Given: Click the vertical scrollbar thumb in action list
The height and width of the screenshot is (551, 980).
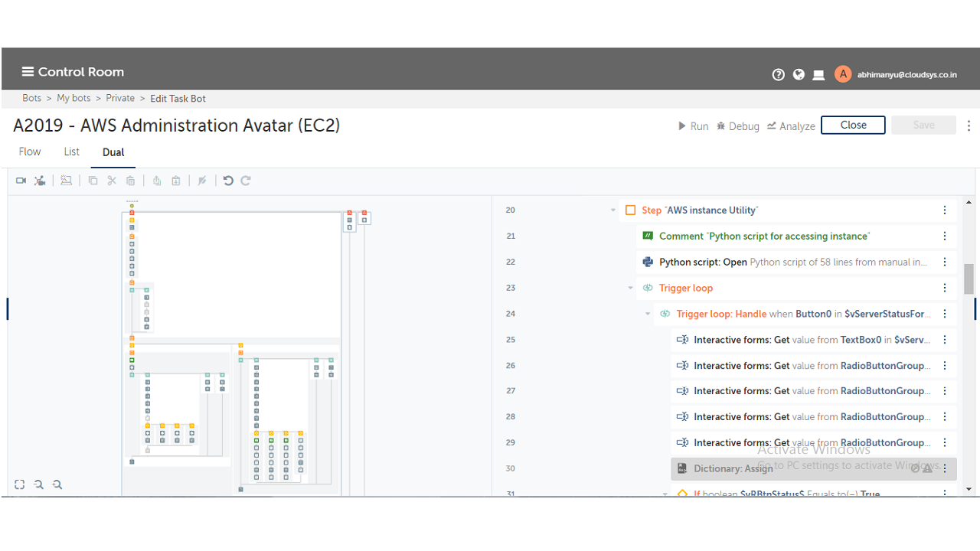Looking at the screenshot, I should click(x=969, y=279).
